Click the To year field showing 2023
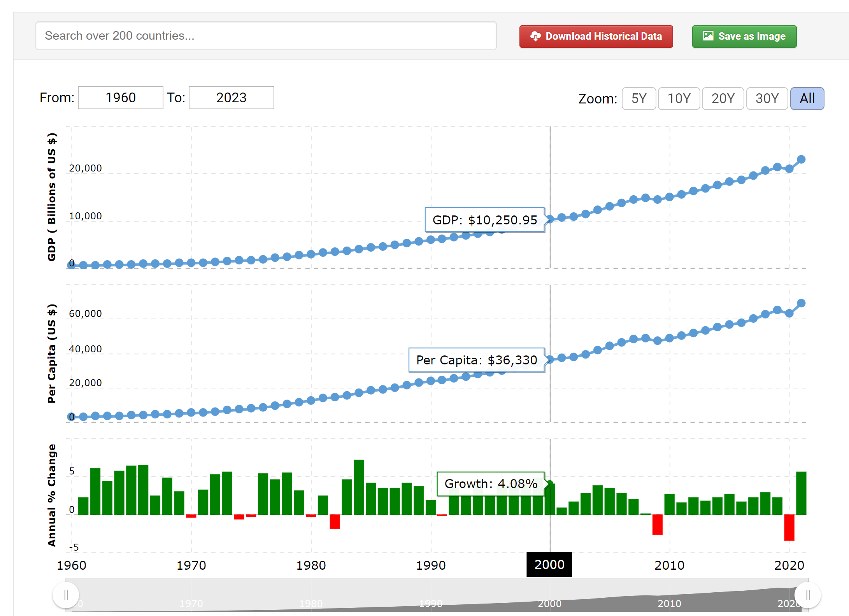Screen dimensions: 849x616 (231, 98)
